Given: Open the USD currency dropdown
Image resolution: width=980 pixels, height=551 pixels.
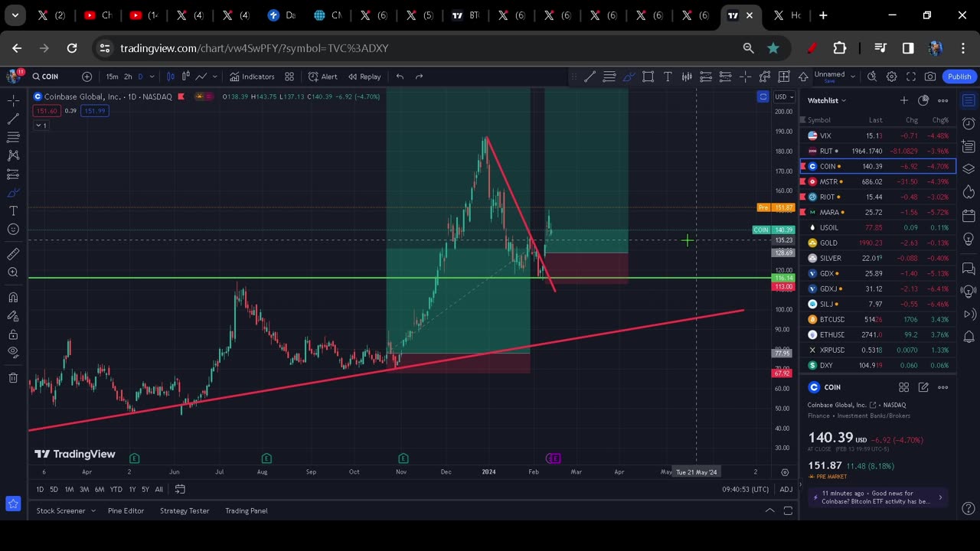Looking at the screenshot, I should [x=784, y=96].
